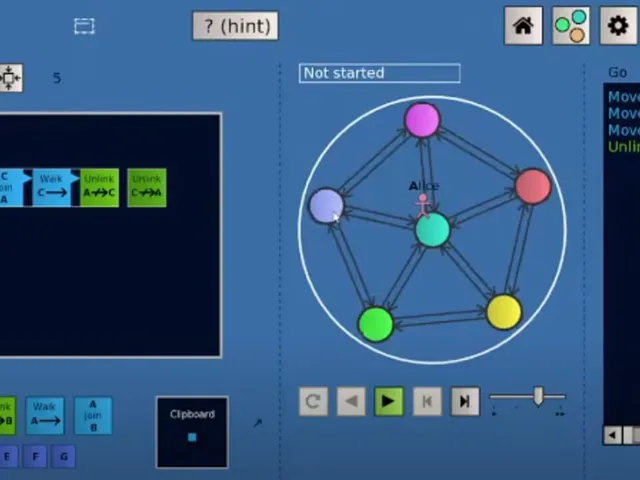Open settings with the gear icon
This screenshot has width=640, height=480.
click(618, 26)
